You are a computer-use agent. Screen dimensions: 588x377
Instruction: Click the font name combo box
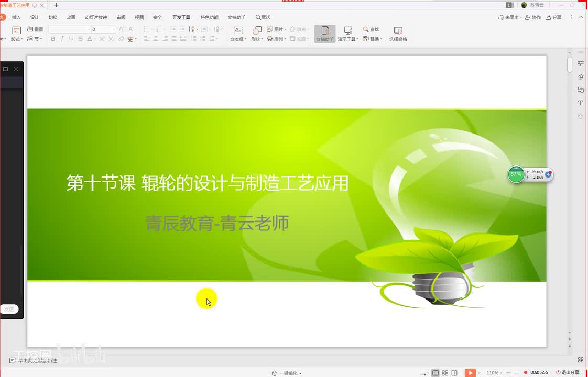point(70,29)
